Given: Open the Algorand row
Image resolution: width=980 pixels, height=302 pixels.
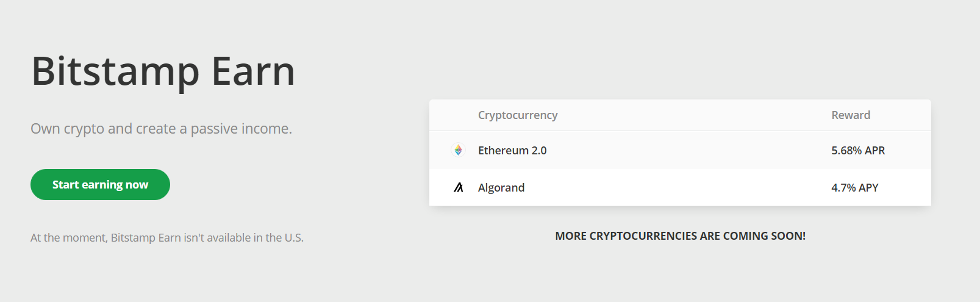Looking at the screenshot, I should pyautogui.click(x=680, y=187).
